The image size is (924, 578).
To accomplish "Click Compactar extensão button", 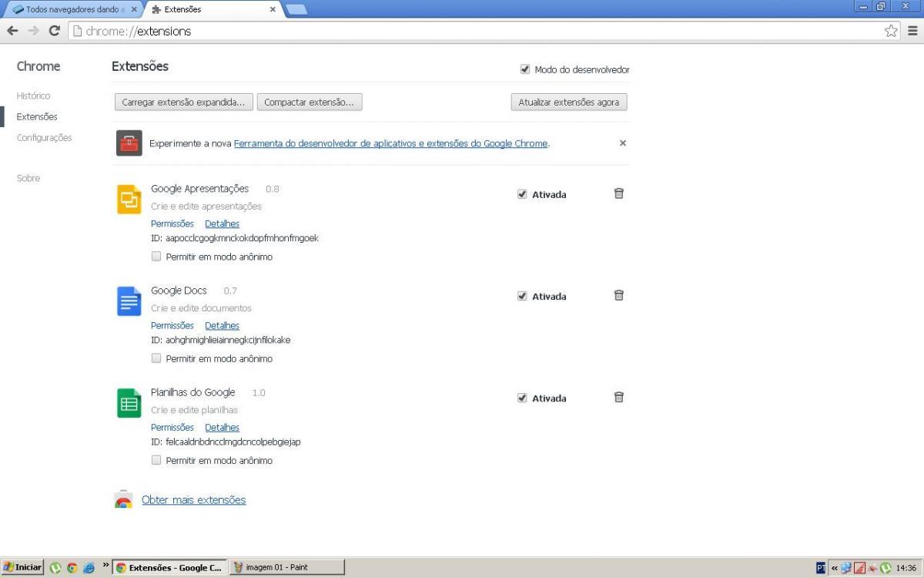I will pyautogui.click(x=310, y=102).
